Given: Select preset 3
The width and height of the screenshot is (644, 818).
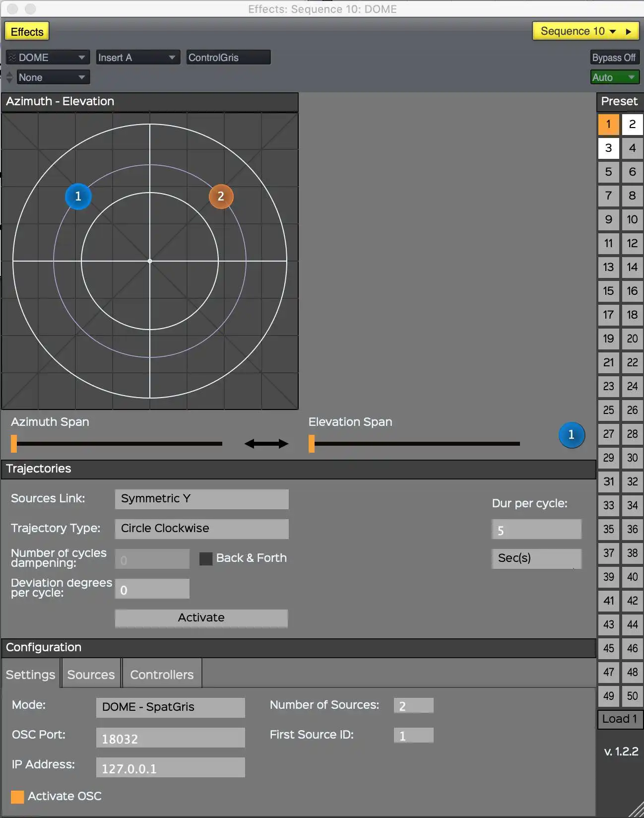Looking at the screenshot, I should [x=608, y=148].
